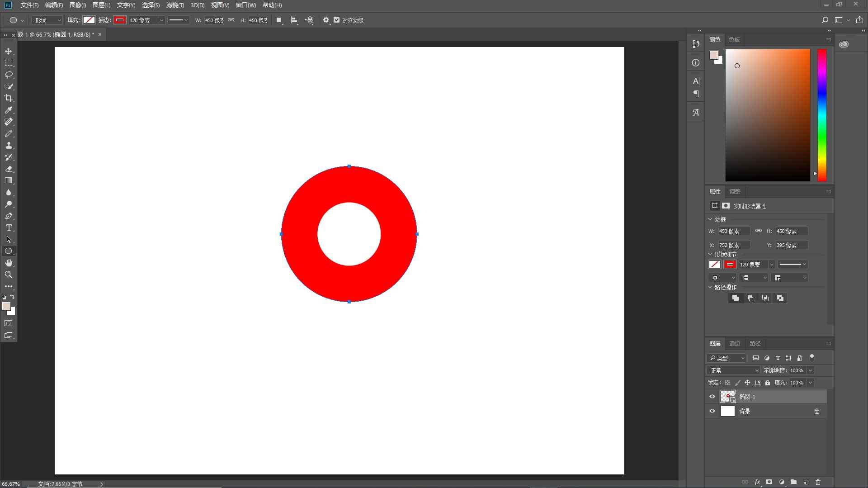The height and width of the screenshot is (488, 868).
Task: Select the Hand tool
Action: (x=9, y=263)
